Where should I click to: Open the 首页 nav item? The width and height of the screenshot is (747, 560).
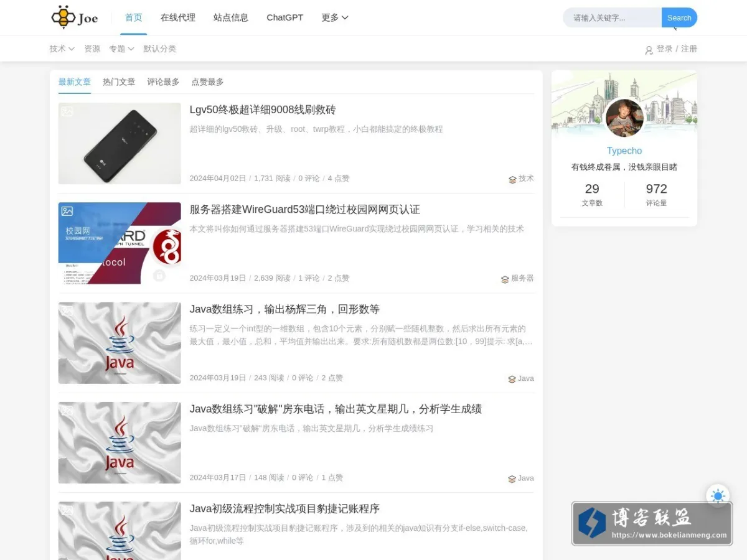pos(134,17)
